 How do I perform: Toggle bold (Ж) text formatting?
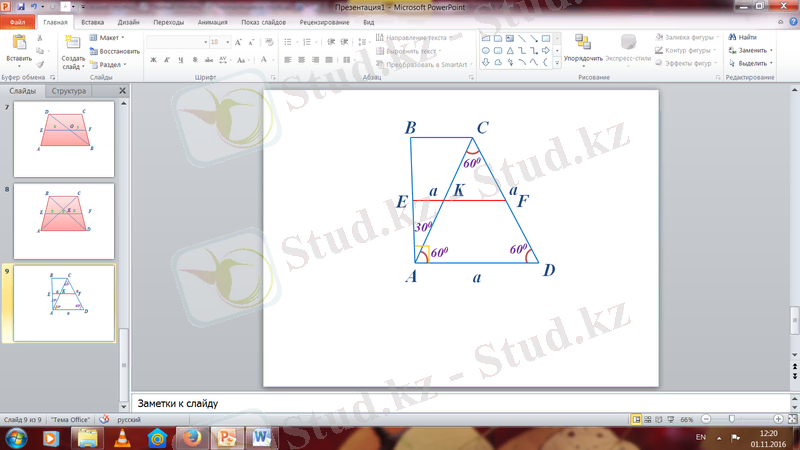tap(153, 60)
